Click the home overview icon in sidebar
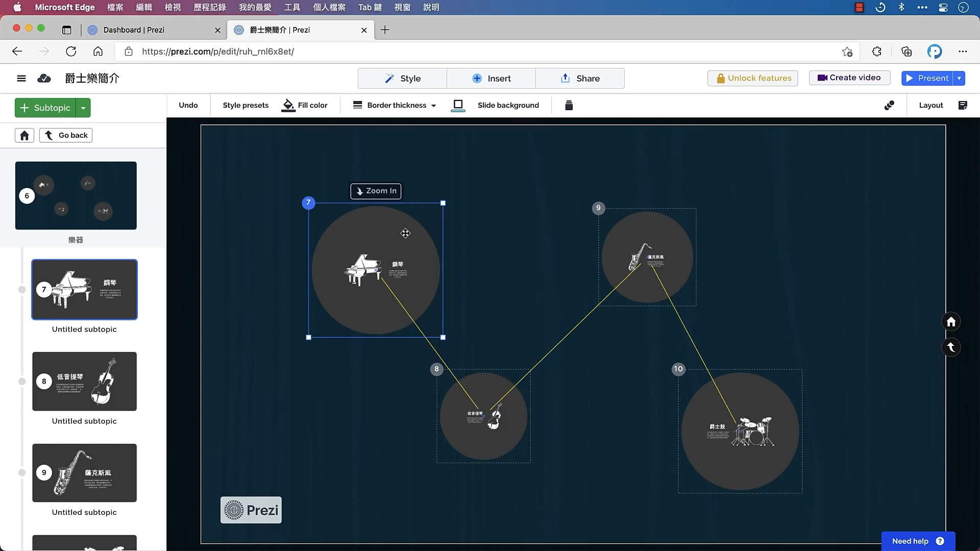Image resolution: width=980 pixels, height=551 pixels. coord(24,135)
